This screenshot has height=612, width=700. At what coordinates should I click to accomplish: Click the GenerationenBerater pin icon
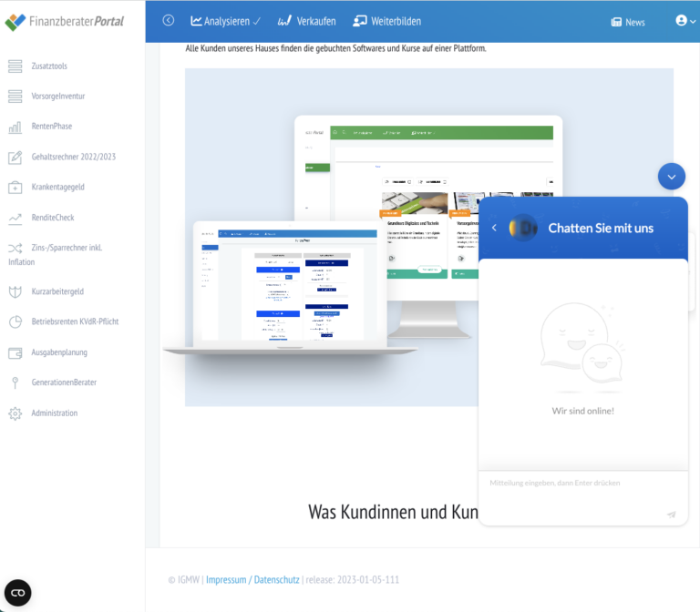pos(15,382)
